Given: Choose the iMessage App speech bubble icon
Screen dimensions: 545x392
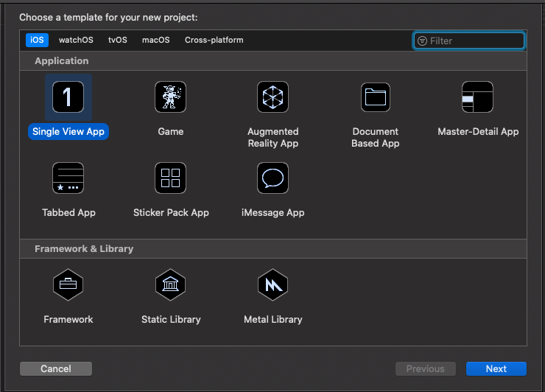Looking at the screenshot, I should pyautogui.click(x=272, y=178).
